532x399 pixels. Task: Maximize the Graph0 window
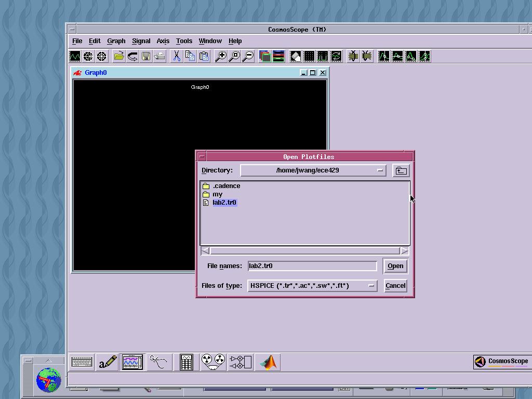(313, 73)
